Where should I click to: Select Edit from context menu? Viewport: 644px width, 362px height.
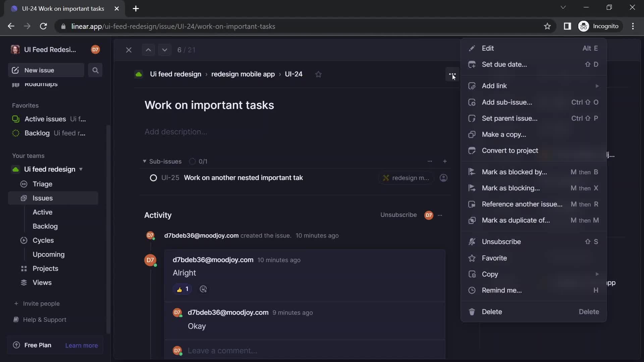pyautogui.click(x=533, y=48)
